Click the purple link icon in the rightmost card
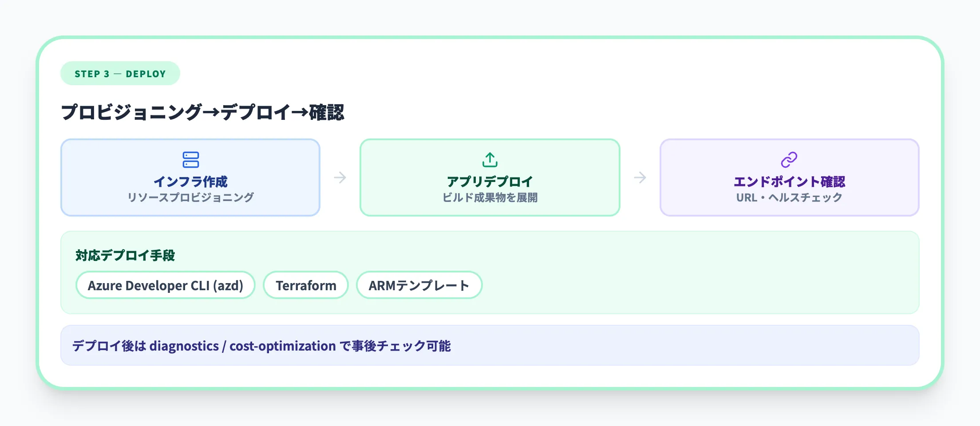 789,160
